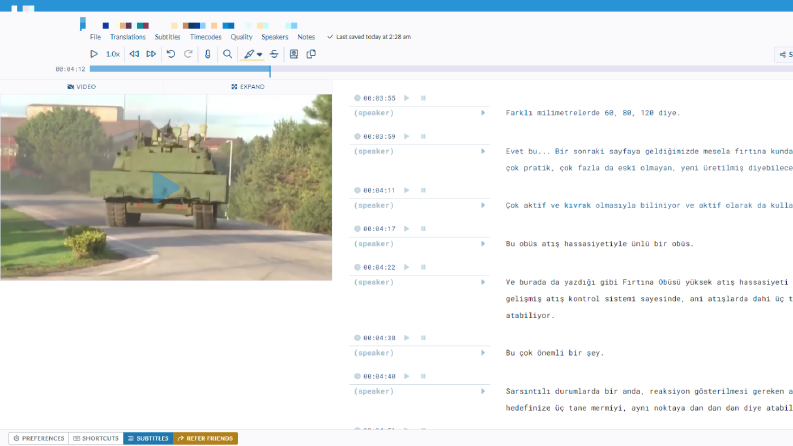Open SHORTCUTS at the bottom bar

click(96, 438)
